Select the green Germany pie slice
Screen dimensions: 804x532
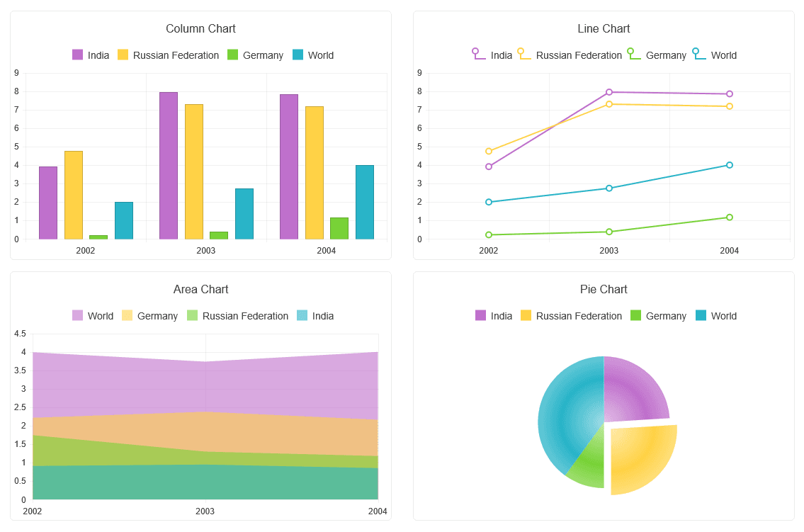[x=591, y=464]
